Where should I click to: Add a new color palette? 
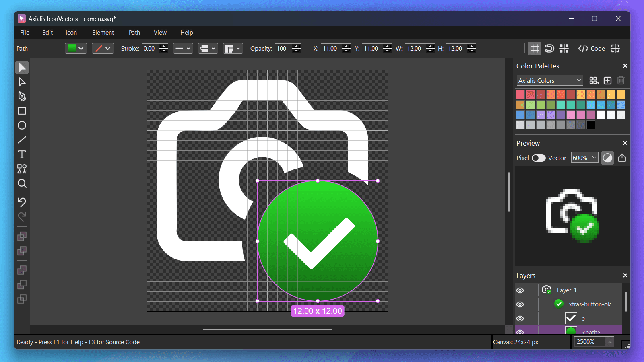[608, 80]
